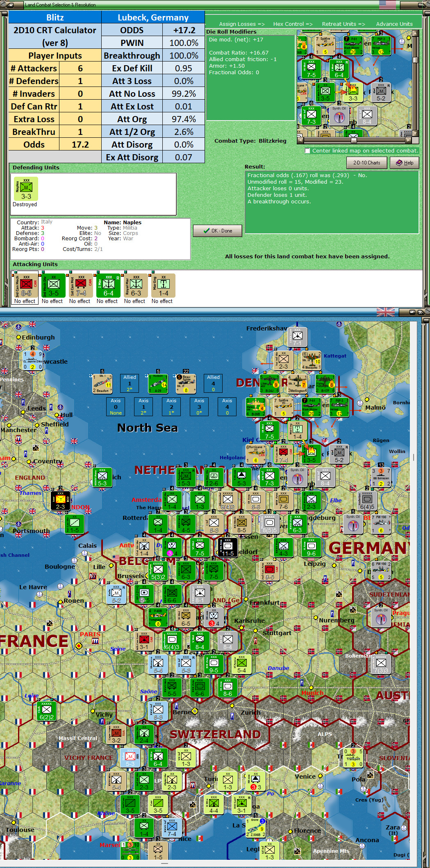Screen dimensions: 430x868
Task: Click 'A breakthrough occurs.' result line
Action: point(279,202)
